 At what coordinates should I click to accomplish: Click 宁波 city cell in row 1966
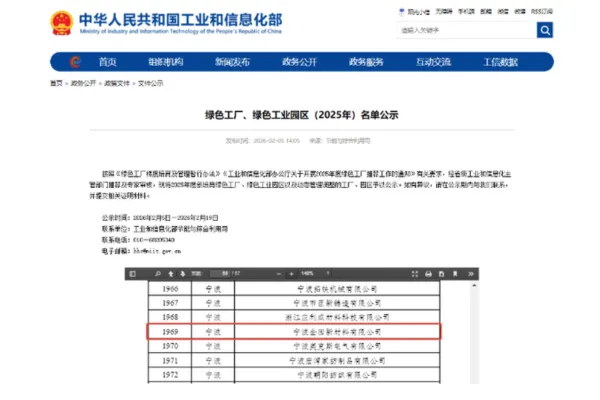[x=213, y=289]
